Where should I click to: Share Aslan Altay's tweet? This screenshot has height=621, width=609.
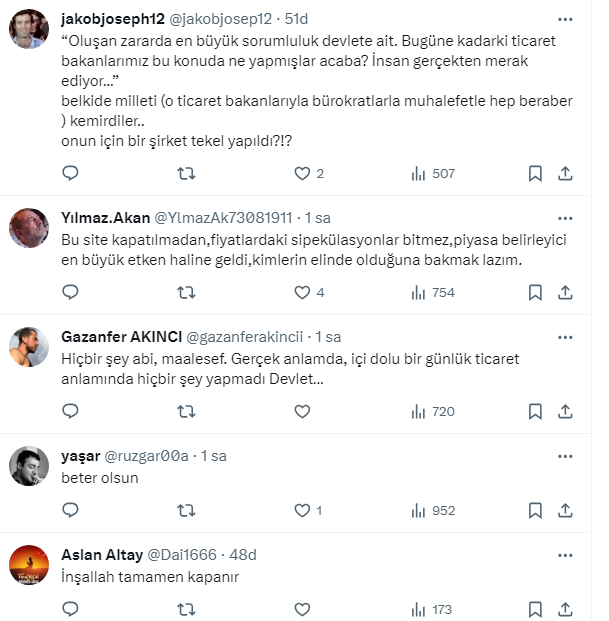click(x=565, y=609)
